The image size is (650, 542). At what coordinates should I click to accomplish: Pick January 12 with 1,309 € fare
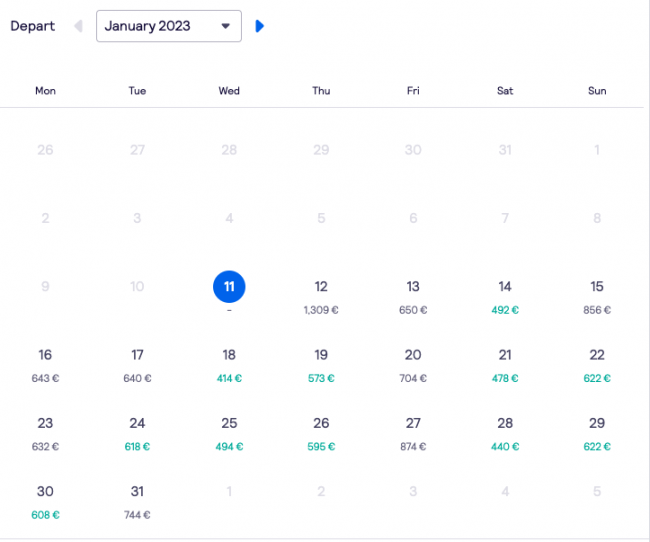tap(321, 297)
